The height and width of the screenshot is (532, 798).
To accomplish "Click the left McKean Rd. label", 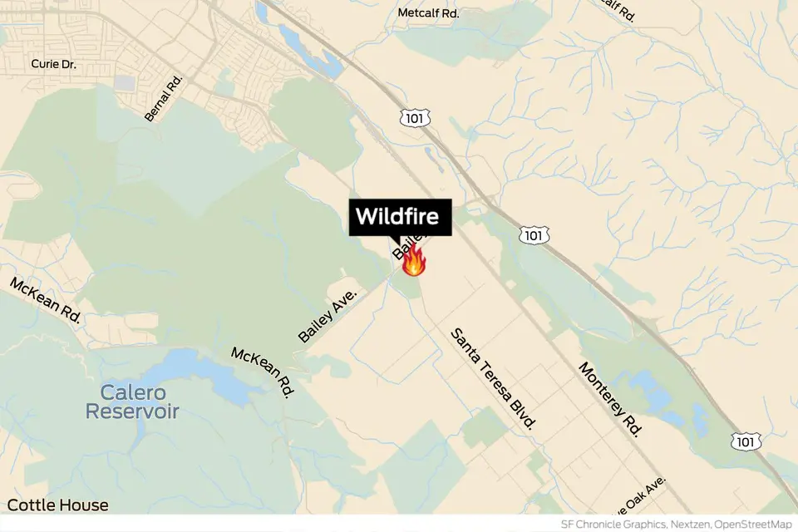I will pos(45,300).
